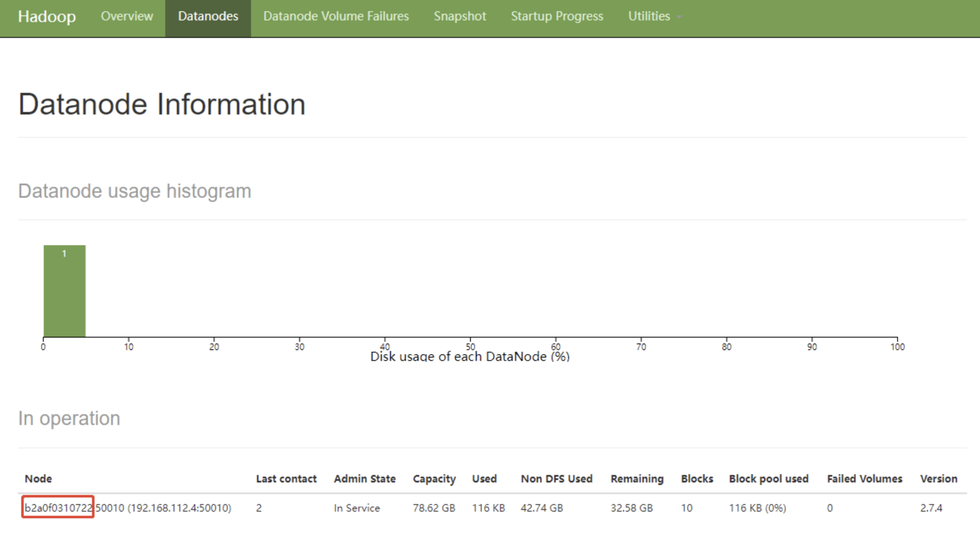Click the Admin State column header
980x552 pixels.
tap(364, 479)
